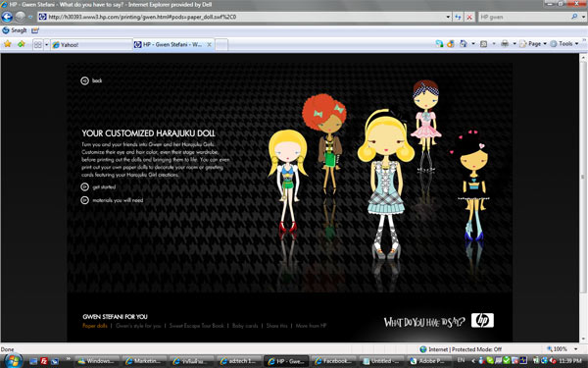Click the HP logo at bottom right

(482, 320)
